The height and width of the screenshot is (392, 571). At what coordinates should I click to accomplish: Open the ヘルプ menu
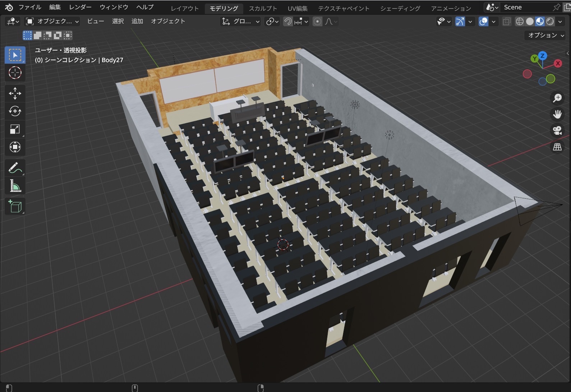(145, 7)
